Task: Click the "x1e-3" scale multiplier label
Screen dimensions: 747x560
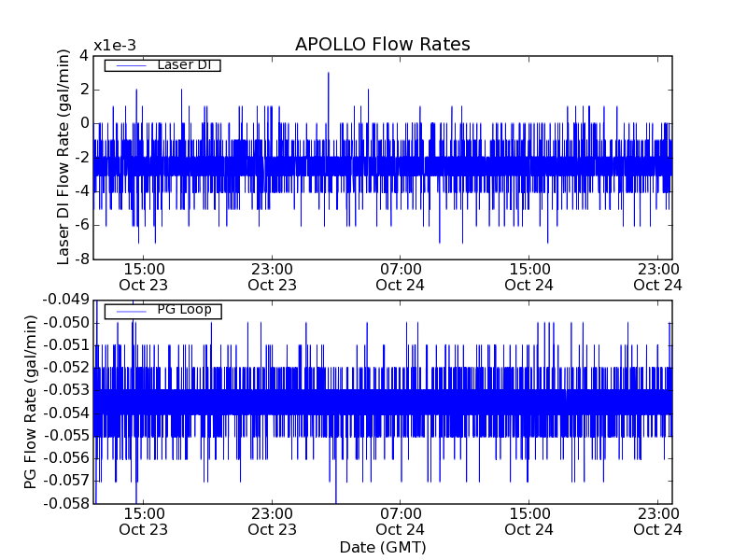Action: [x=115, y=46]
